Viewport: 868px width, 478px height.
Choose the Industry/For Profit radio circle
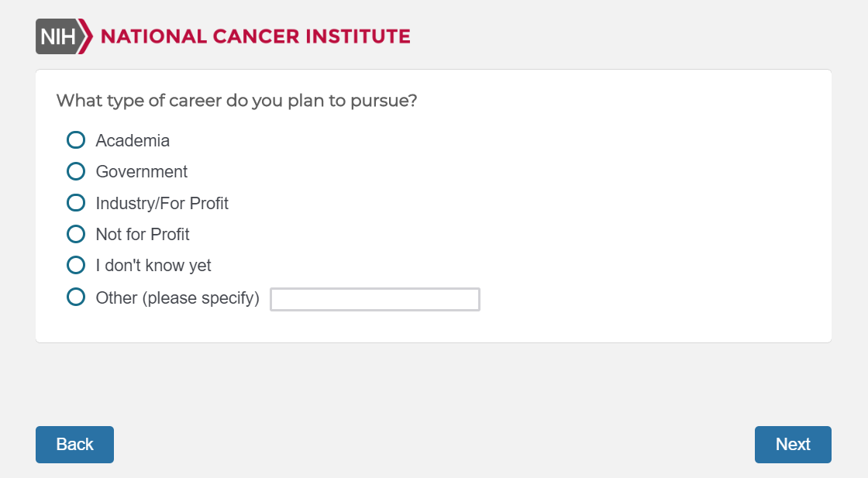pyautogui.click(x=76, y=203)
